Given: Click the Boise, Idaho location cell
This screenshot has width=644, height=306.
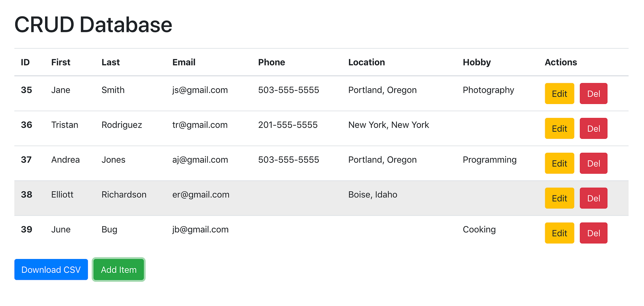Looking at the screenshot, I should click(x=373, y=195).
